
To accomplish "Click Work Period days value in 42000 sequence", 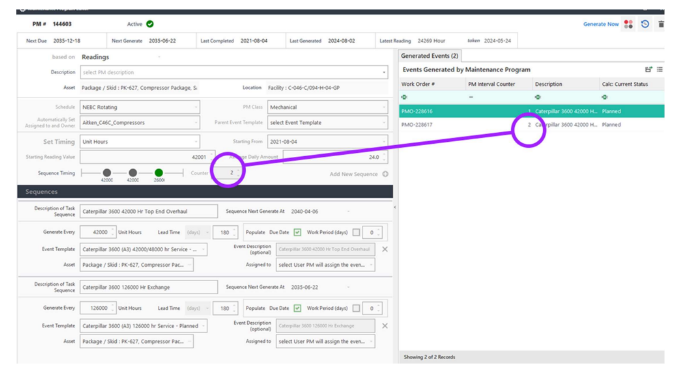I will pyautogui.click(x=372, y=232).
